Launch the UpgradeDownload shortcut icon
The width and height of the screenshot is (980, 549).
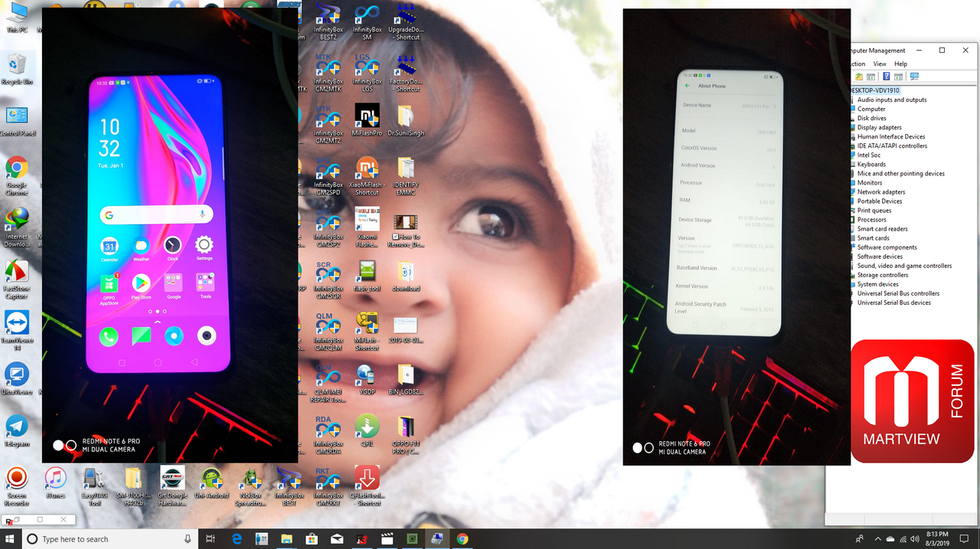407,21
